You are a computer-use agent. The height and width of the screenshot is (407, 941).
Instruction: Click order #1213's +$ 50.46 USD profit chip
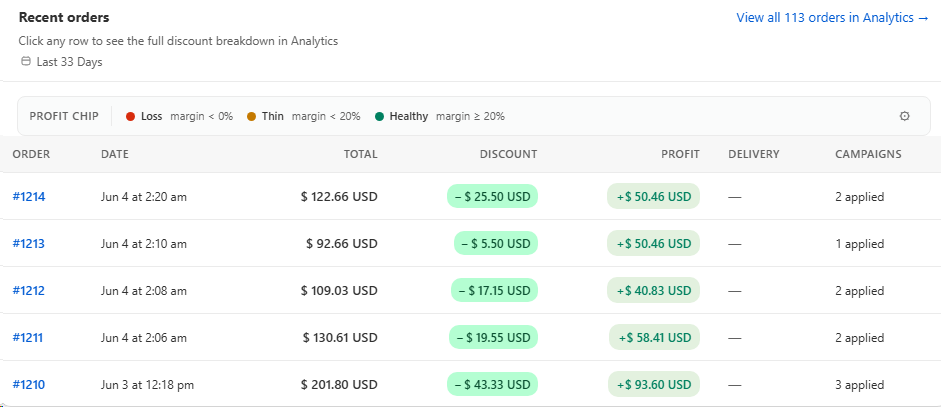point(654,244)
